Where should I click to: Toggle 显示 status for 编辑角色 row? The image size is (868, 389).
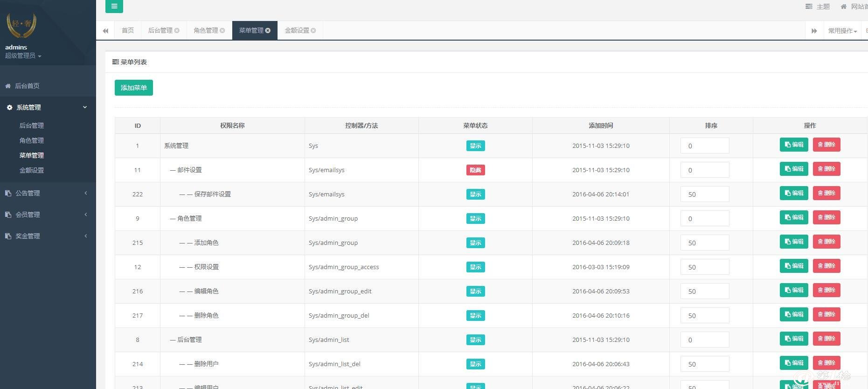tap(475, 292)
